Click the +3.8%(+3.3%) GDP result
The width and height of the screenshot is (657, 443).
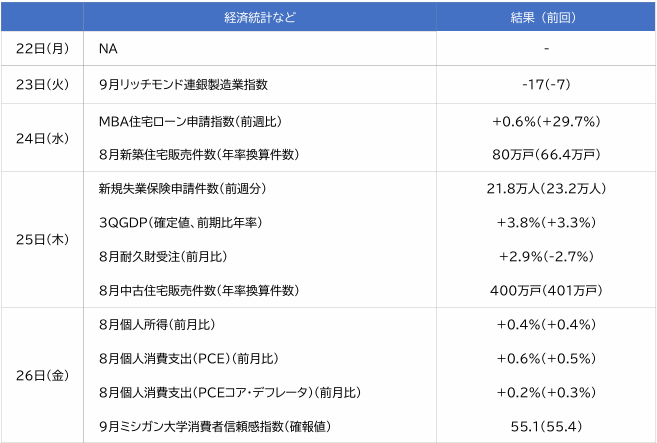coord(546,223)
